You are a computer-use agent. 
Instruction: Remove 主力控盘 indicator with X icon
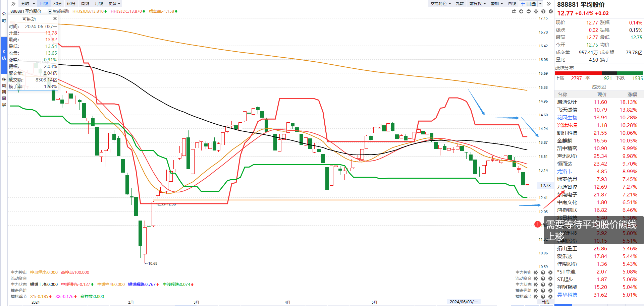pos(550,272)
